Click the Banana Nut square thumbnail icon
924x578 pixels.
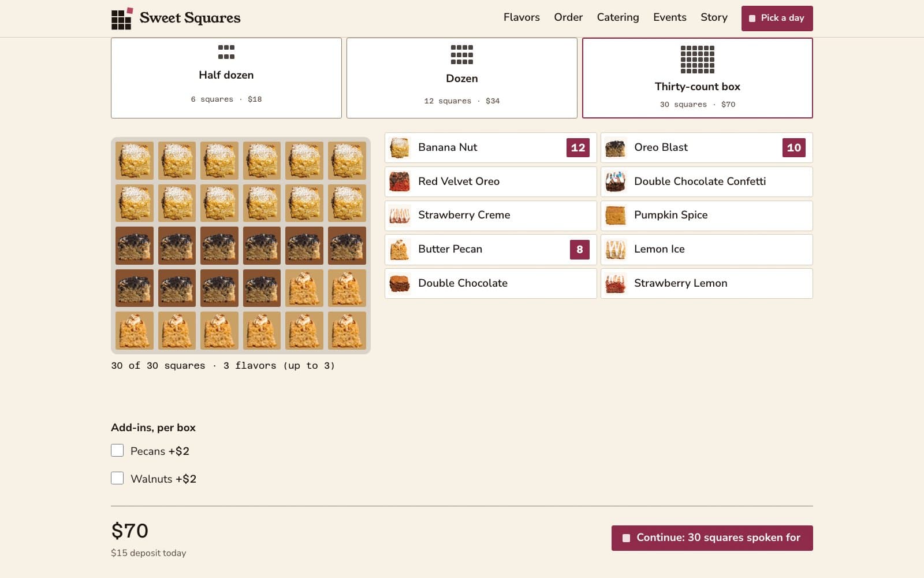click(400, 148)
